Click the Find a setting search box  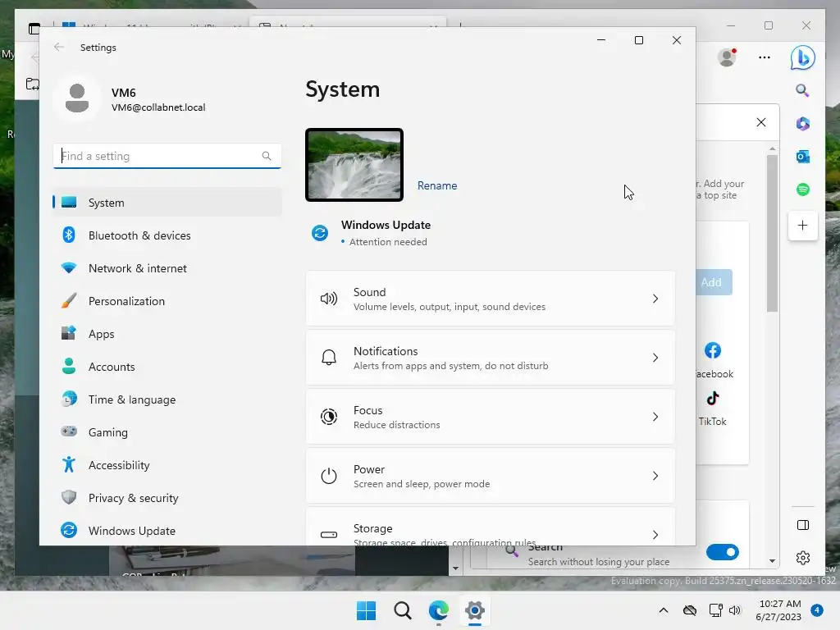click(x=167, y=156)
